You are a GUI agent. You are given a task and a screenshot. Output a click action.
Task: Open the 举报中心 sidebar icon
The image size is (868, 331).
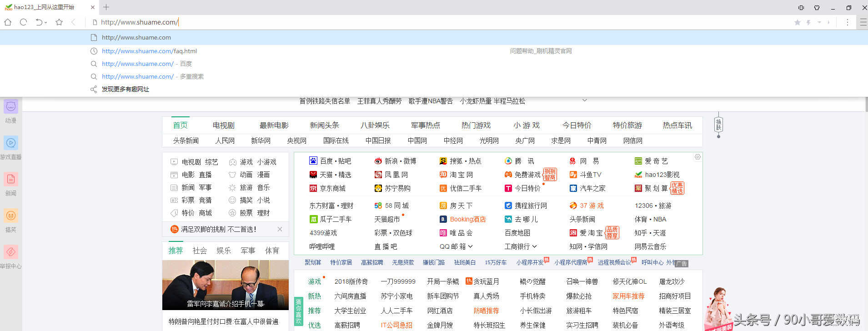point(11,252)
